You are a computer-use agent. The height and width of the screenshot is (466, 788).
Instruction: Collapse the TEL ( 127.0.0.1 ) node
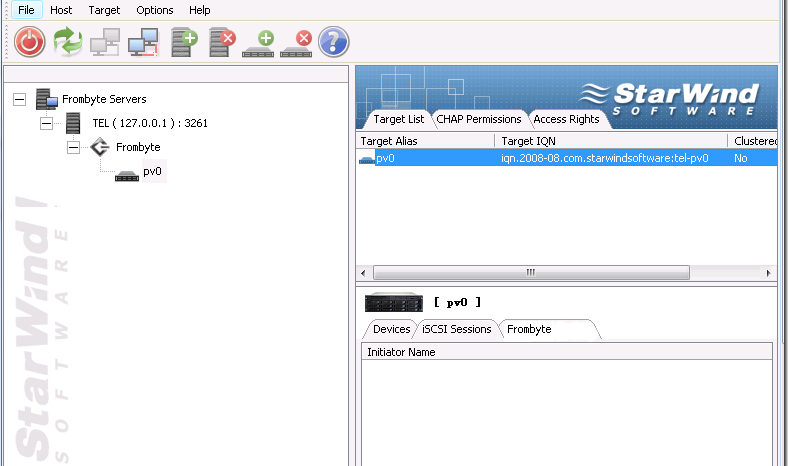click(x=46, y=123)
